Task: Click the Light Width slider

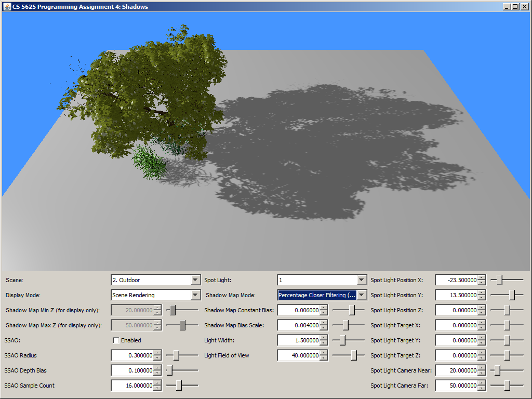Action: click(x=343, y=340)
